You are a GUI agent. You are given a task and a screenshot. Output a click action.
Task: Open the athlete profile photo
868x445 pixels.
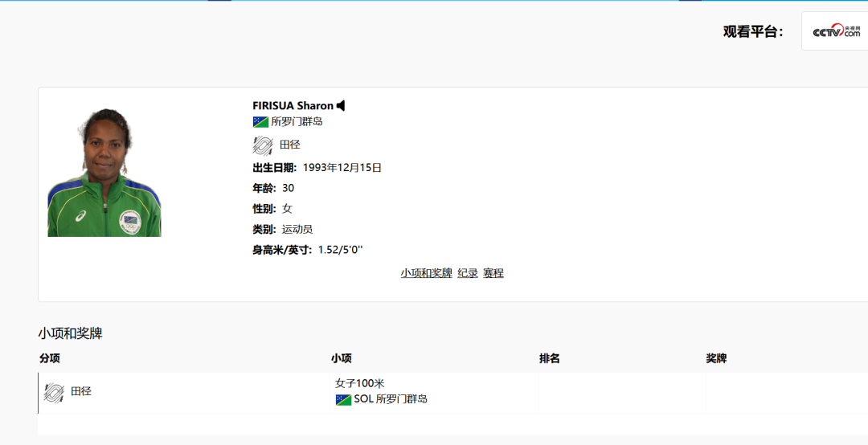104,172
